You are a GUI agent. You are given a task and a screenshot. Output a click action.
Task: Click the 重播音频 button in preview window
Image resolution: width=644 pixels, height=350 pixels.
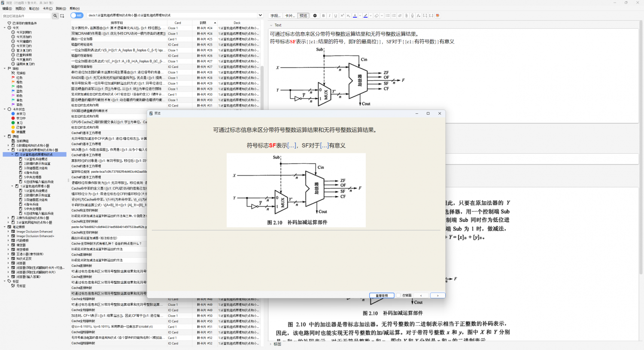[382, 295]
